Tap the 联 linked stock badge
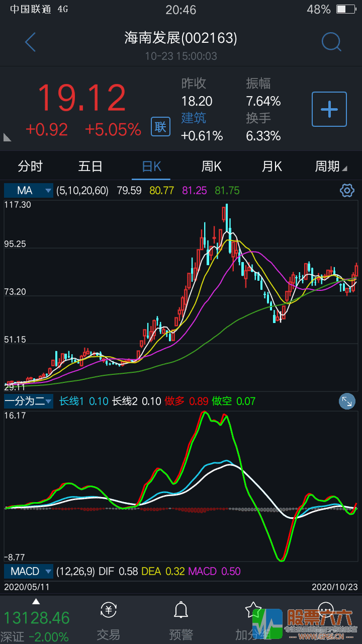Image resolution: width=362 pixels, height=644 pixels. 160,126
